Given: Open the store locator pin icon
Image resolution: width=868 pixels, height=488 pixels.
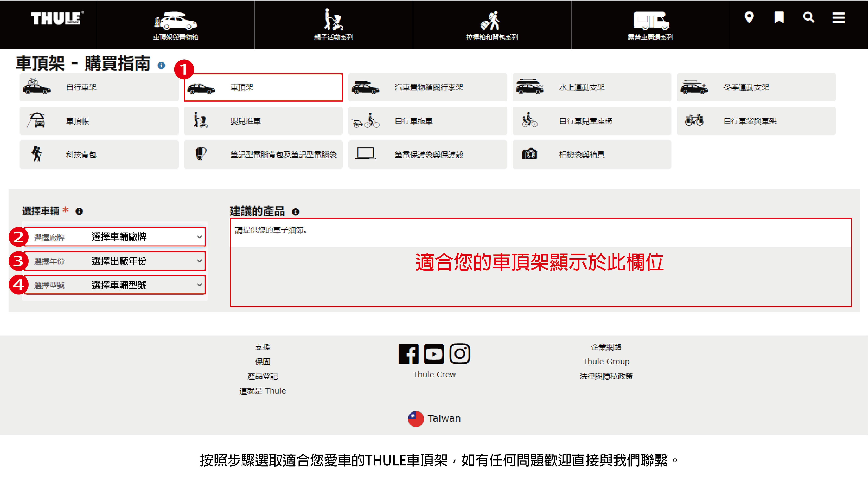Looking at the screenshot, I should (x=749, y=17).
